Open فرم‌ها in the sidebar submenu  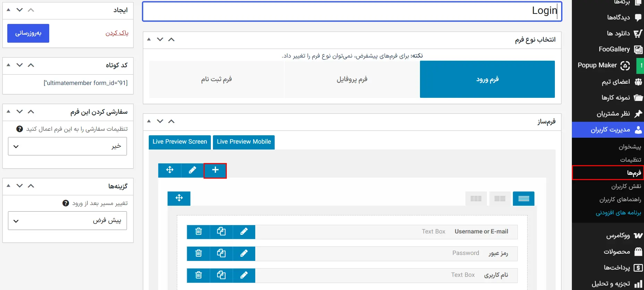(x=608, y=173)
